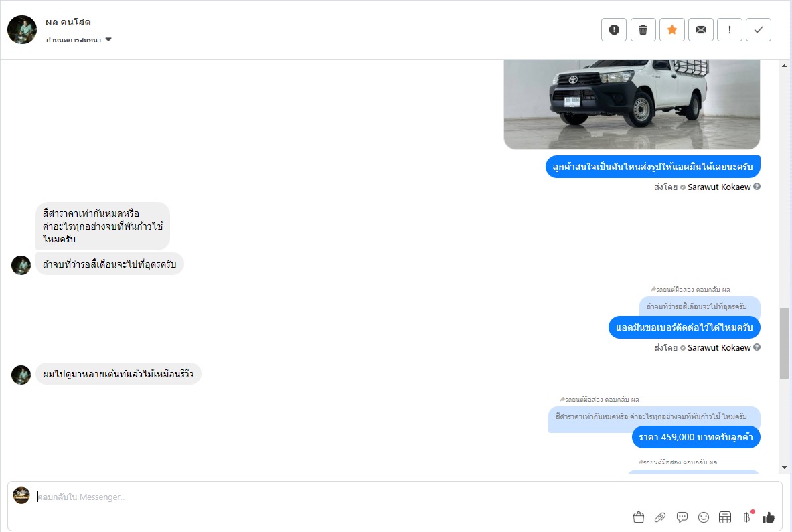The width and height of the screenshot is (792, 532).
Task: Attach a file with paperclip icon
Action: click(660, 517)
